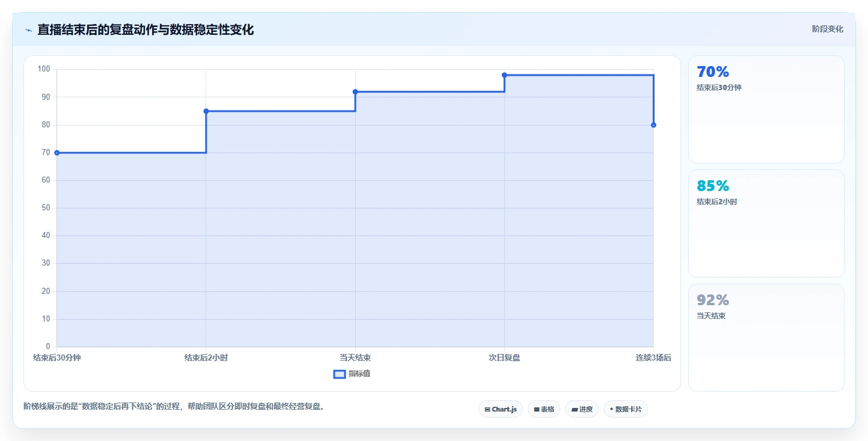Click the 50 y-axis tick label
The height and width of the screenshot is (441, 868).
pos(46,208)
